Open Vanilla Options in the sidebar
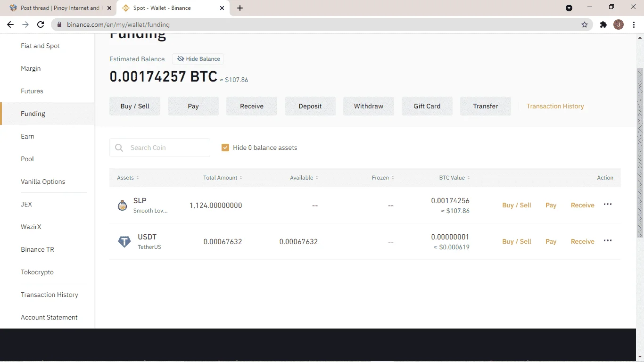 tap(43, 181)
